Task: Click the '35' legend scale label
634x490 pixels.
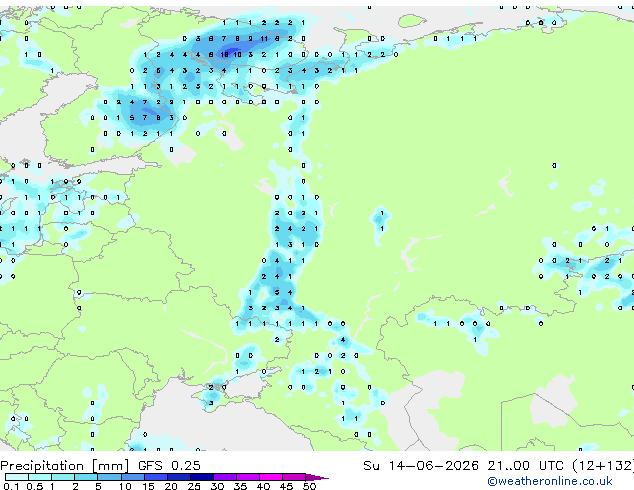Action: (240, 486)
